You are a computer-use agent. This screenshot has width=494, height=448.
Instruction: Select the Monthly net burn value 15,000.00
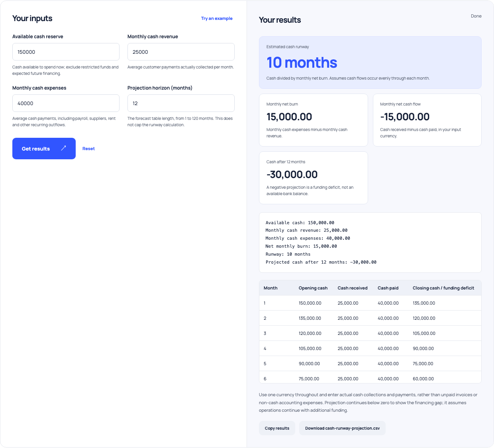[x=289, y=117]
